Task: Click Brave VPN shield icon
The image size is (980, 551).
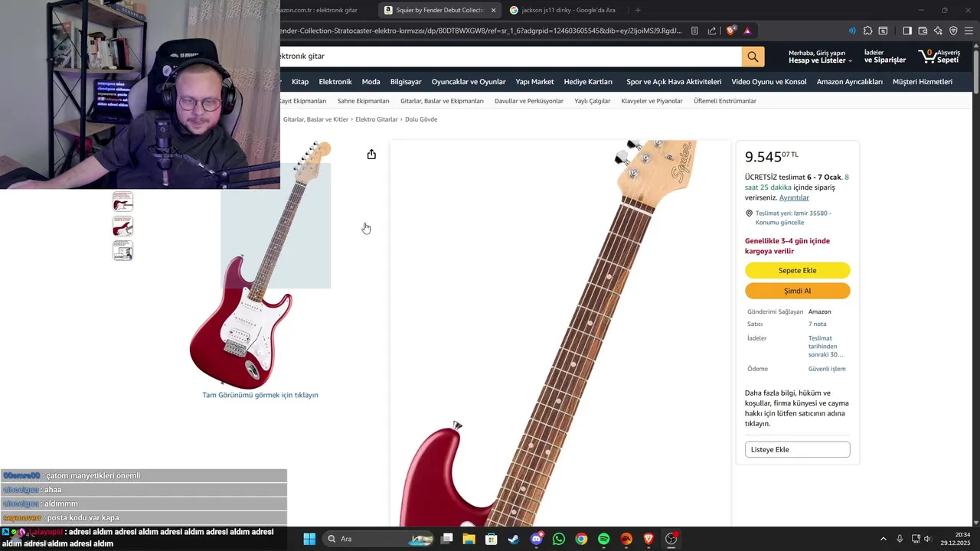Action: 953,31
